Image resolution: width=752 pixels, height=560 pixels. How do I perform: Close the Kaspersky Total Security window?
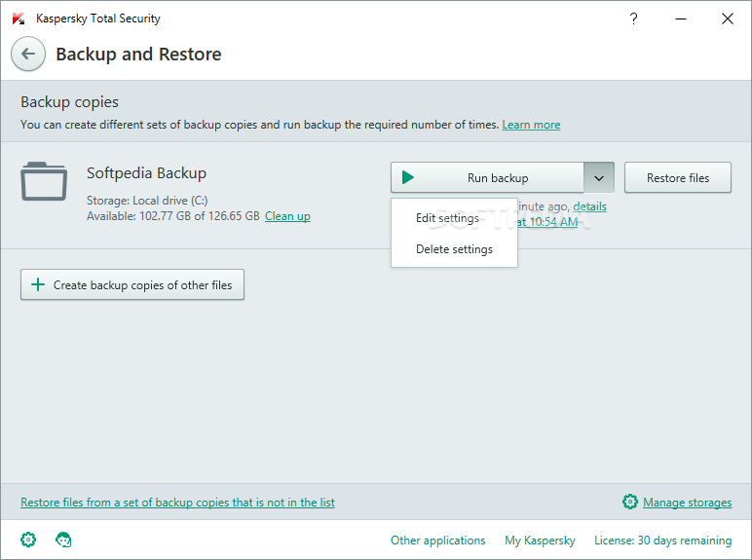click(x=727, y=19)
